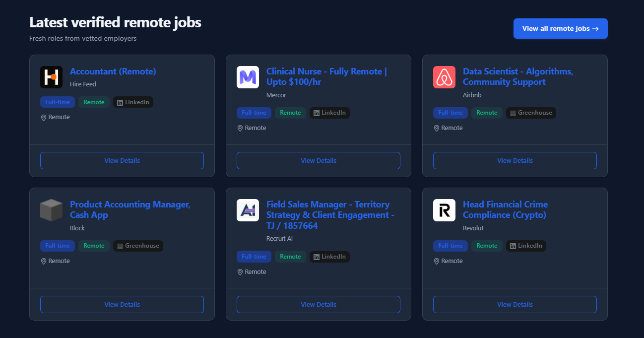Click the Remote location text on Field Sales Manager card
The width and height of the screenshot is (644, 338).
[256, 272]
